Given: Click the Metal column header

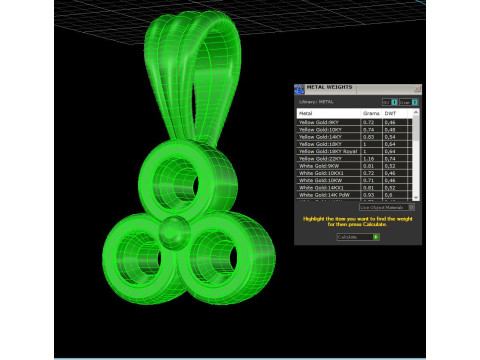Looking at the screenshot, I should pyautogui.click(x=329, y=113).
